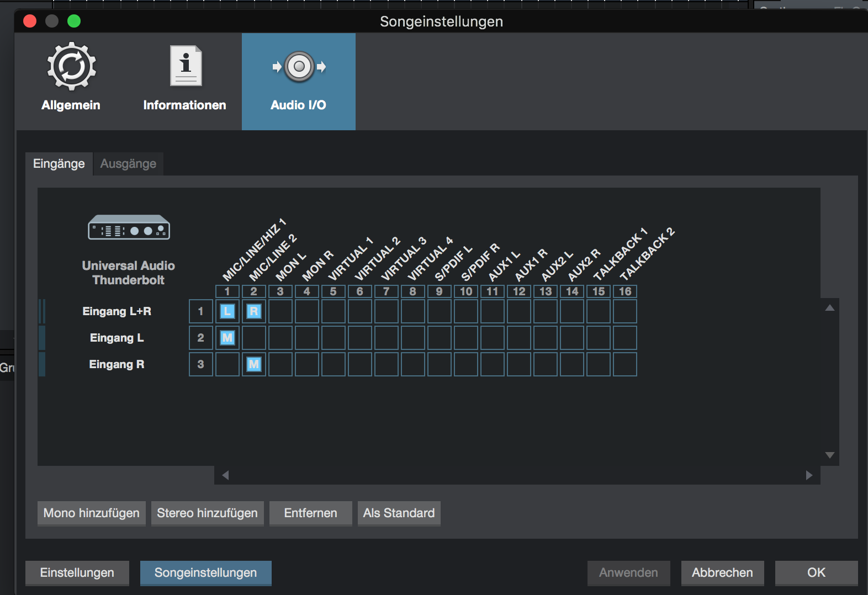The width and height of the screenshot is (868, 595).
Task: Toggle the R assignment for Eingang L+R
Action: click(x=254, y=311)
